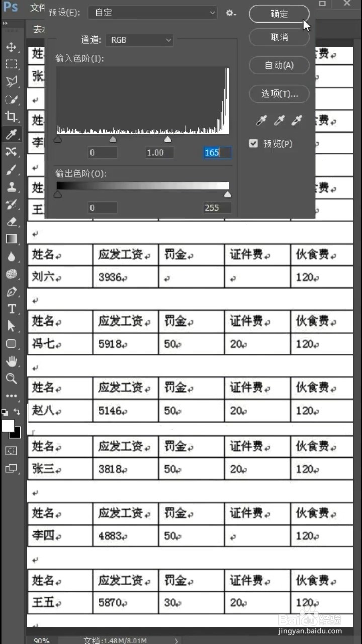Viewport: 362px width, 644px height.
Task: Click the cell containing 赵八
Action: coord(60,411)
